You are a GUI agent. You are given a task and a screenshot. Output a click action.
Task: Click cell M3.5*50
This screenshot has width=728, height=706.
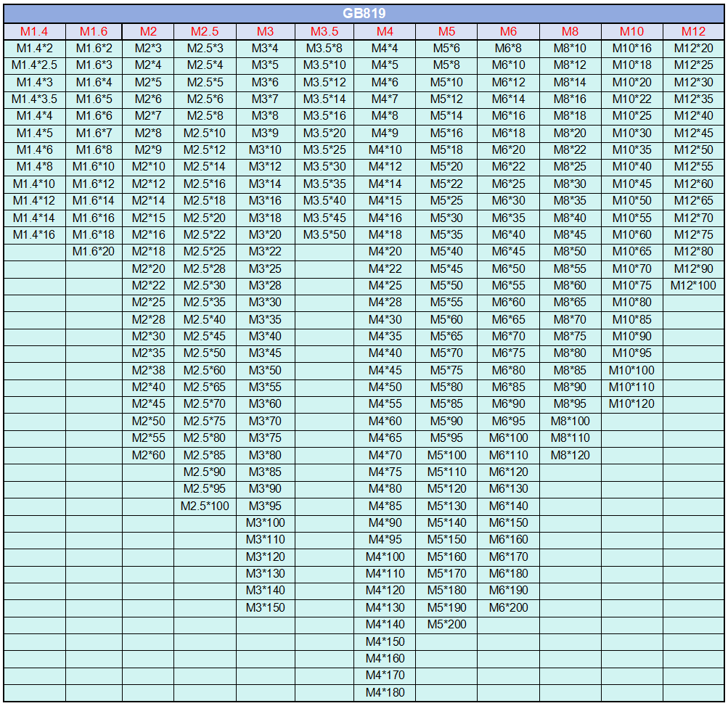point(324,235)
